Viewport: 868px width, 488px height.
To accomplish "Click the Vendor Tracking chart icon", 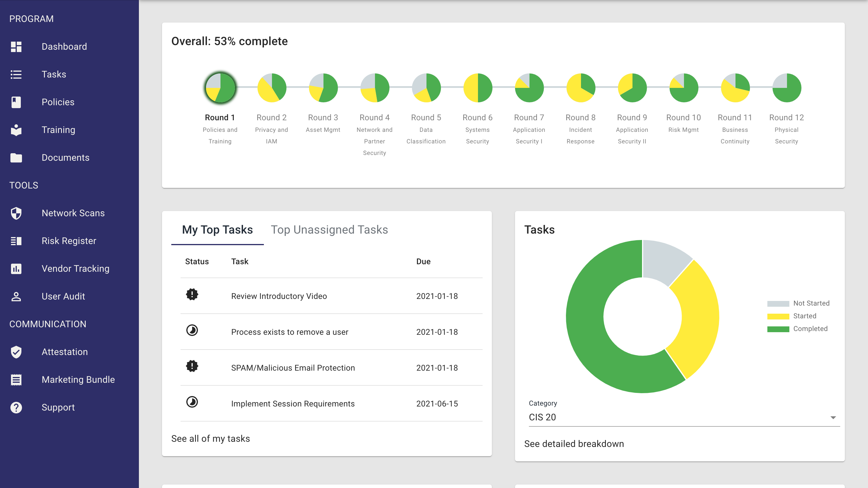I will 16,269.
